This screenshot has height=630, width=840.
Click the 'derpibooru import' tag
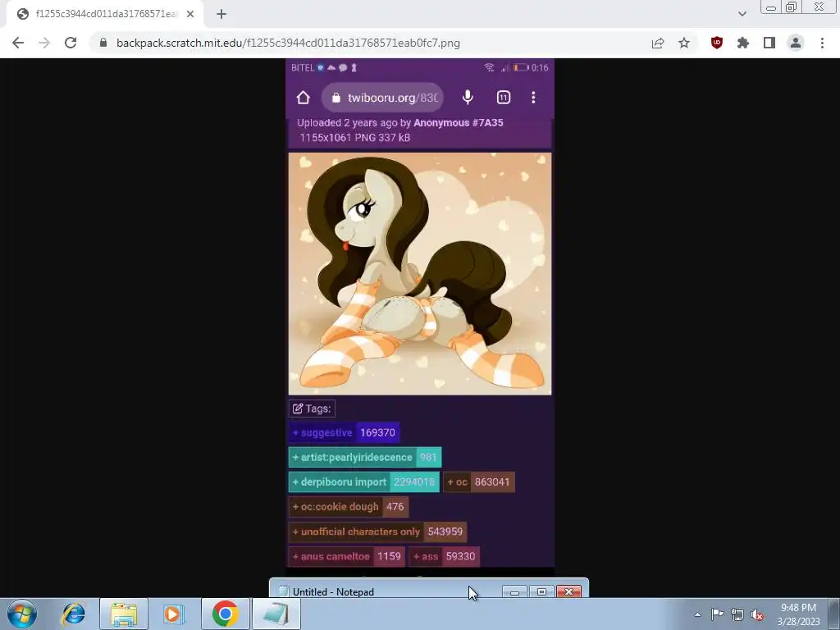pos(363,482)
